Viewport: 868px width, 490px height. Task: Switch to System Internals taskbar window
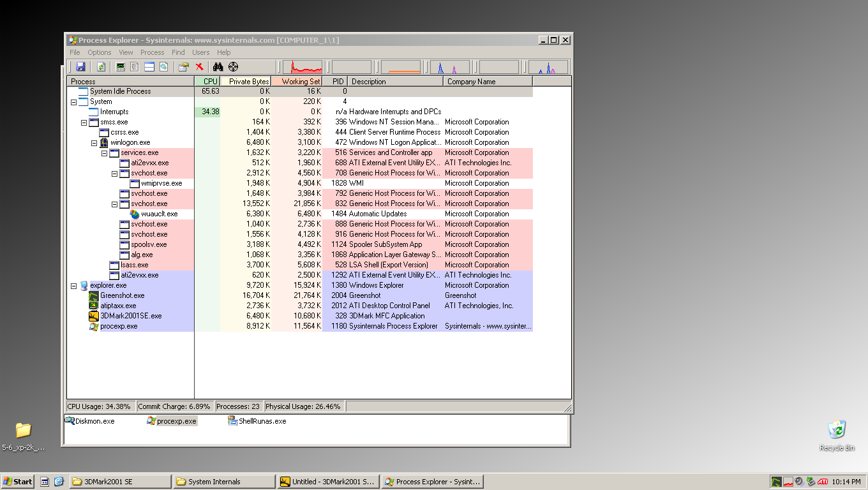(224, 482)
